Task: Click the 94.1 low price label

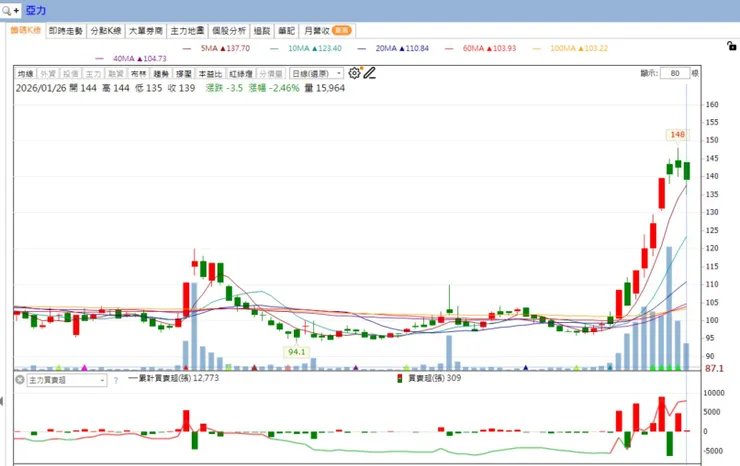Action: click(296, 352)
